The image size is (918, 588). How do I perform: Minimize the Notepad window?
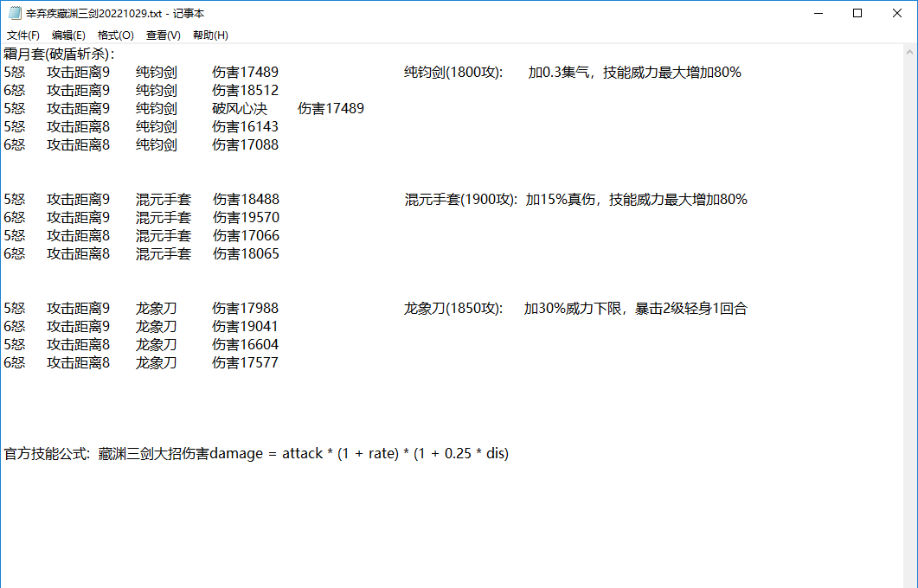(x=818, y=13)
